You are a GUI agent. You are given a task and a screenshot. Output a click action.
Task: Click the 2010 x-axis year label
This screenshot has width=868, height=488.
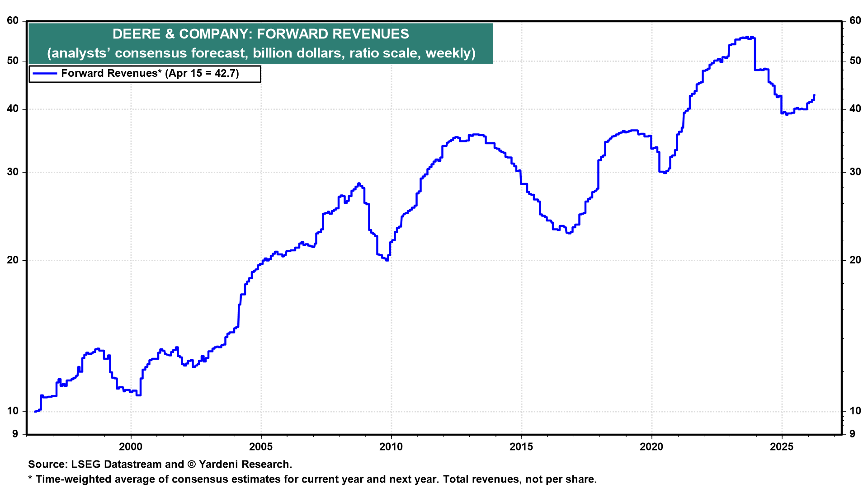391,447
